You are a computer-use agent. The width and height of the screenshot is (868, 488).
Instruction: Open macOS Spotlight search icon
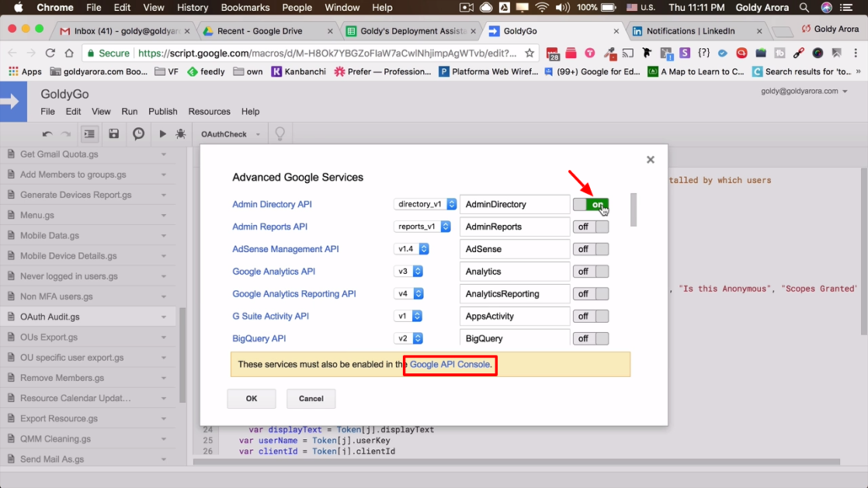click(x=804, y=8)
